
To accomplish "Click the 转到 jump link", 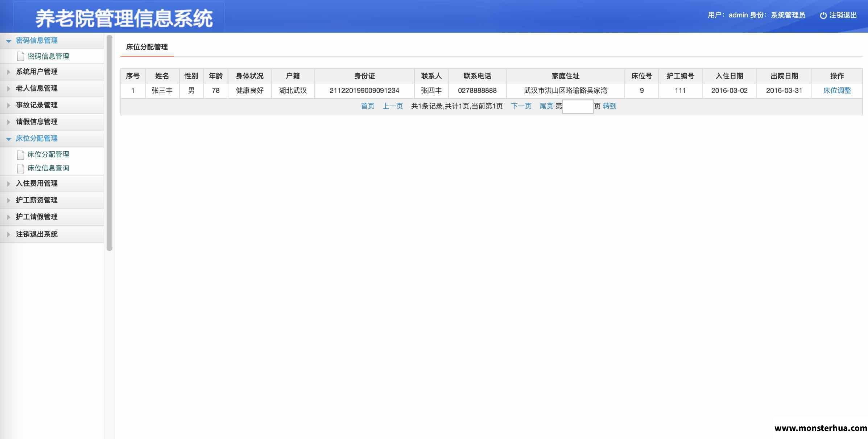I will click(x=609, y=106).
